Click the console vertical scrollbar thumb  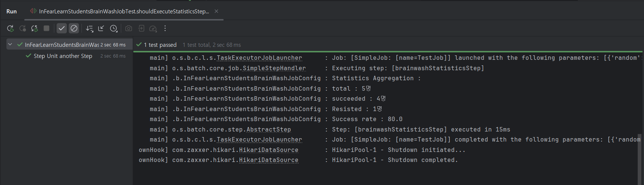[x=640, y=159]
